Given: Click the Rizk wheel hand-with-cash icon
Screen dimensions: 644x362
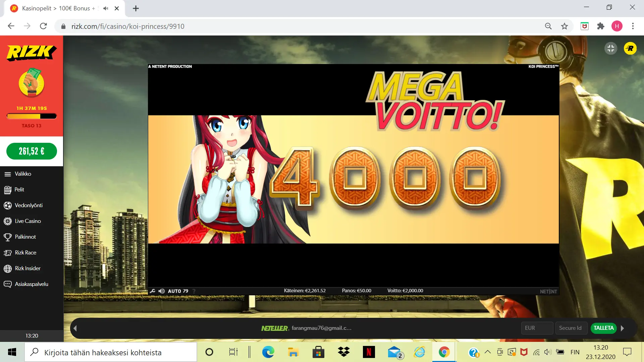Looking at the screenshot, I should [x=32, y=83].
